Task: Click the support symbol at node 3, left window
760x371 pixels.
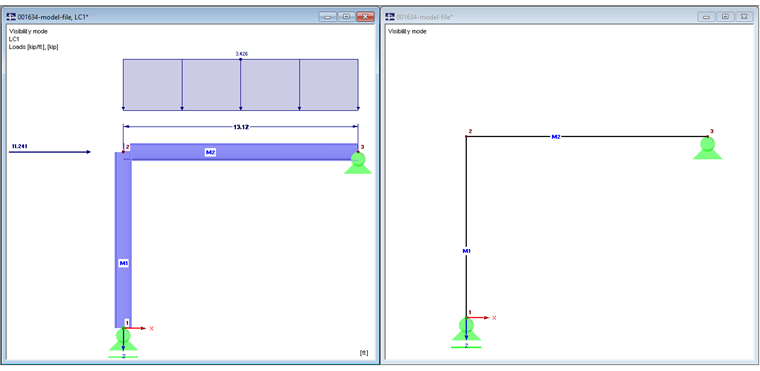Action: pos(358,163)
